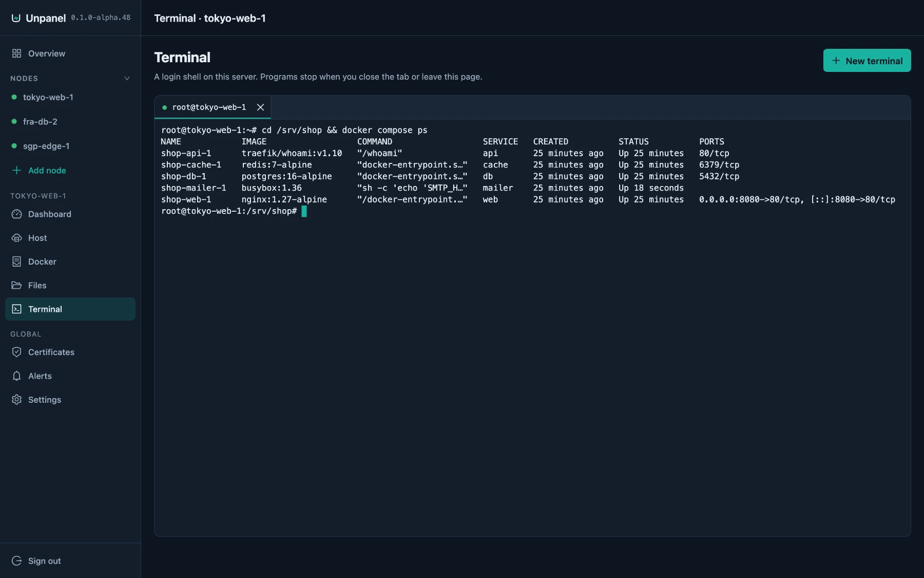
Task: Click shop-cache-1 in terminal output
Action: [x=191, y=165]
